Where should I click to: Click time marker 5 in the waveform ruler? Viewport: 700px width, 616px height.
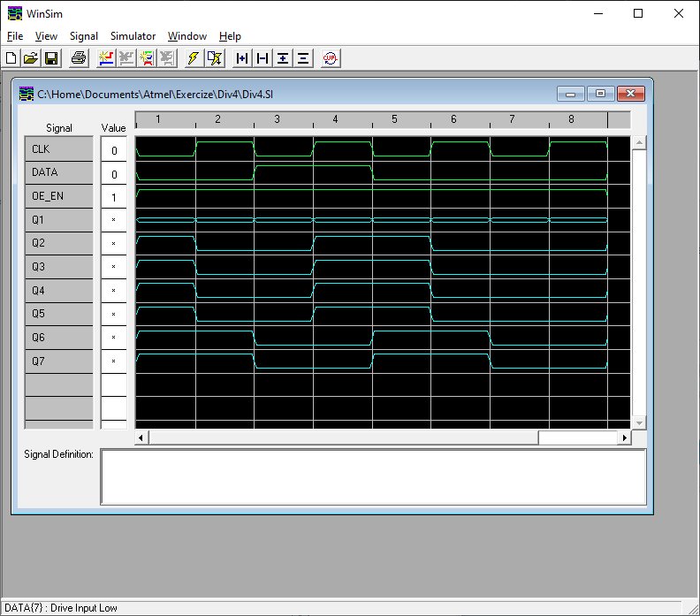[x=394, y=119]
